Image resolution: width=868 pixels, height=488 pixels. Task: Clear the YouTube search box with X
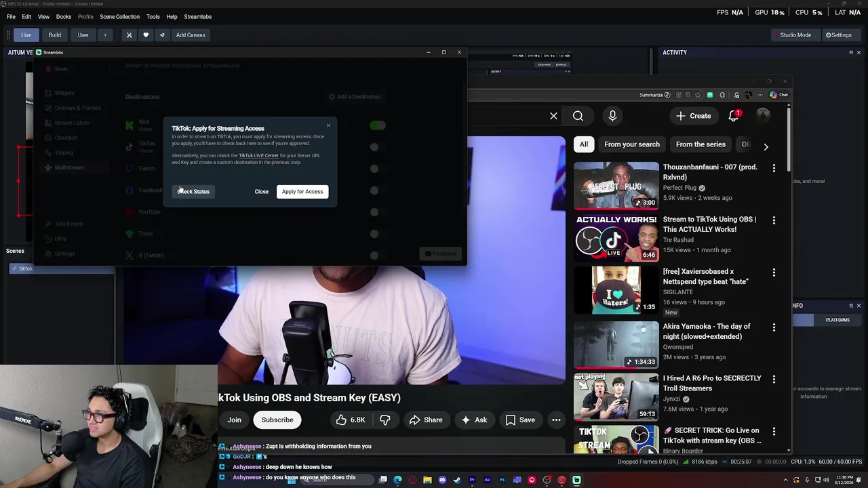coord(553,116)
